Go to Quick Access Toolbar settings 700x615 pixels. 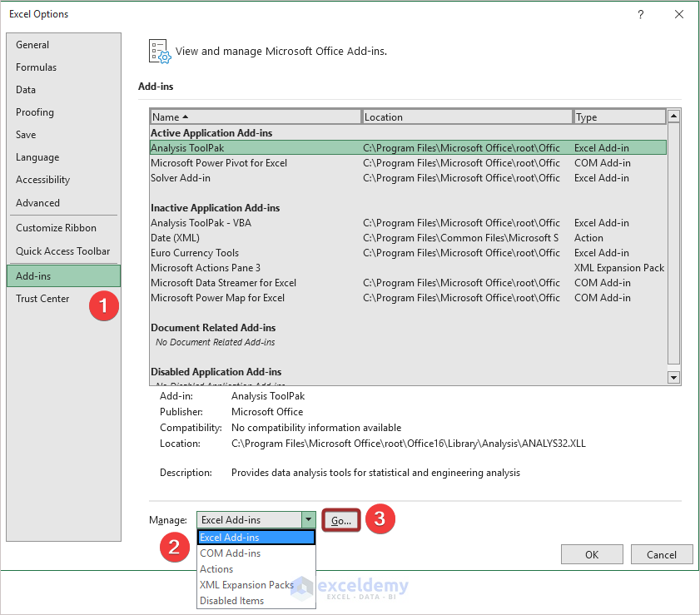point(63,250)
